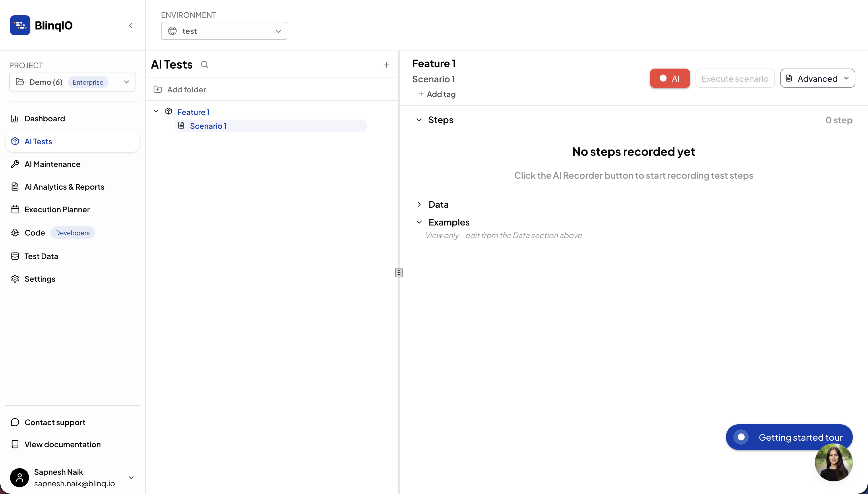Collapse the Feature 1 tree node
Screen dimensions: 868x494
pos(156,111)
